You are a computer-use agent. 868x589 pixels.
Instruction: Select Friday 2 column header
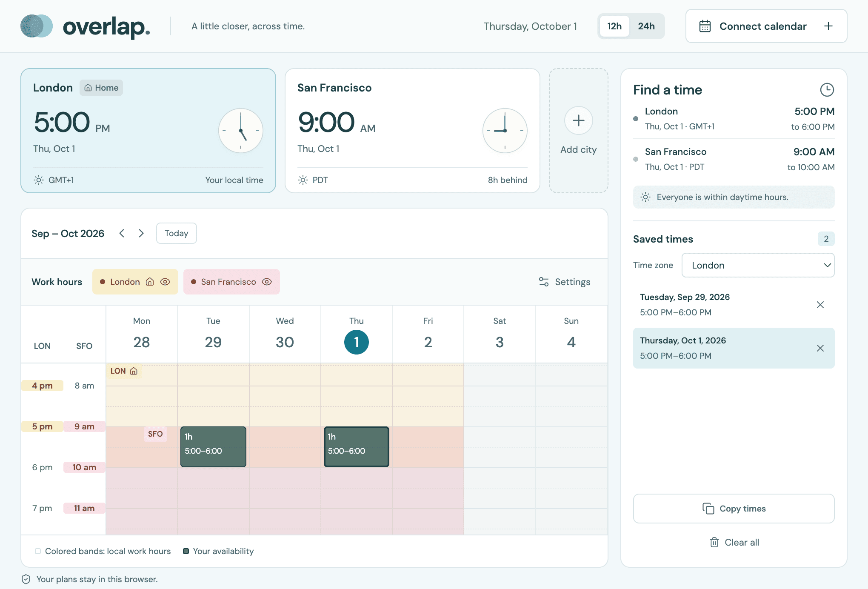(428, 334)
